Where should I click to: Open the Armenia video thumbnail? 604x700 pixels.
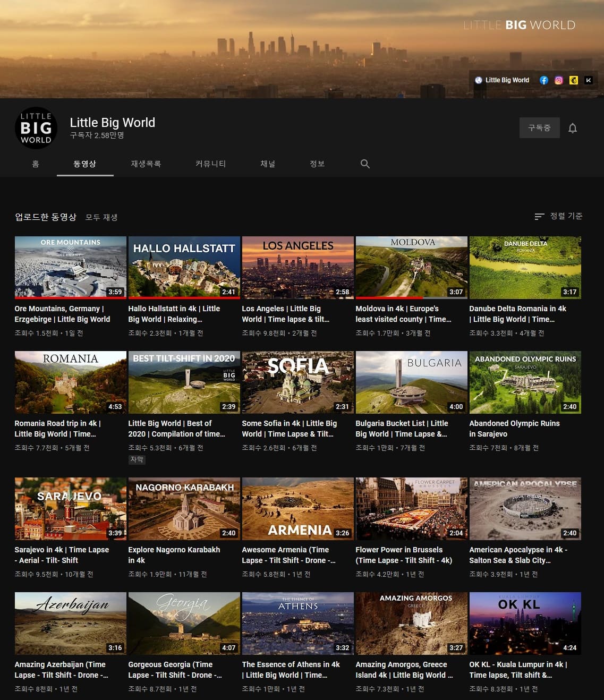(298, 509)
